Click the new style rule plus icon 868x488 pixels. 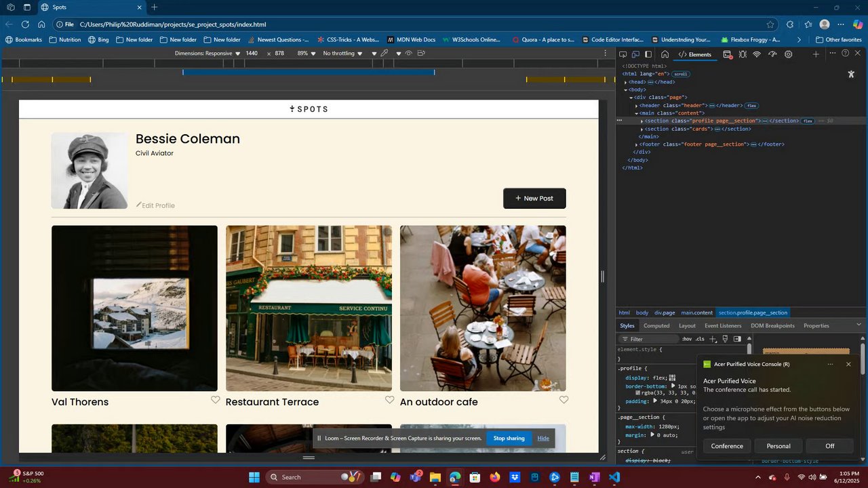tap(713, 339)
